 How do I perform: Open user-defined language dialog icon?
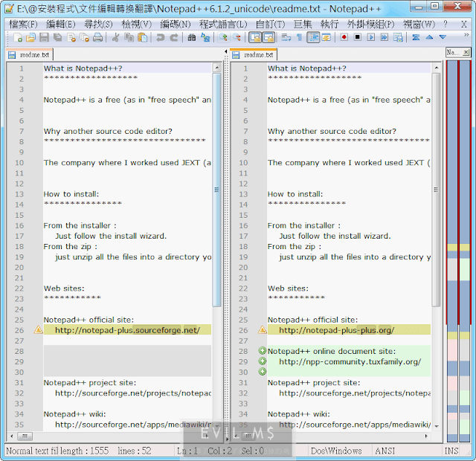pyautogui.click(x=327, y=37)
